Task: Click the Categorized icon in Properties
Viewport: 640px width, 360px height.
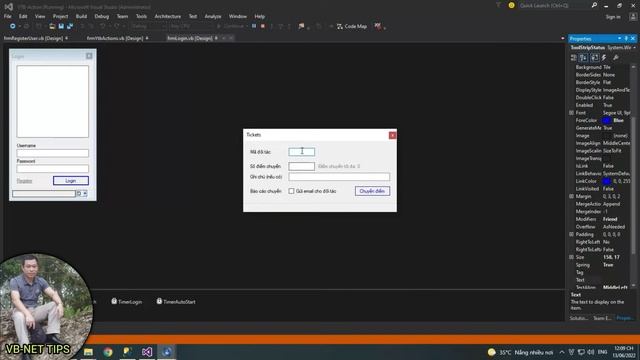Action: point(573,58)
